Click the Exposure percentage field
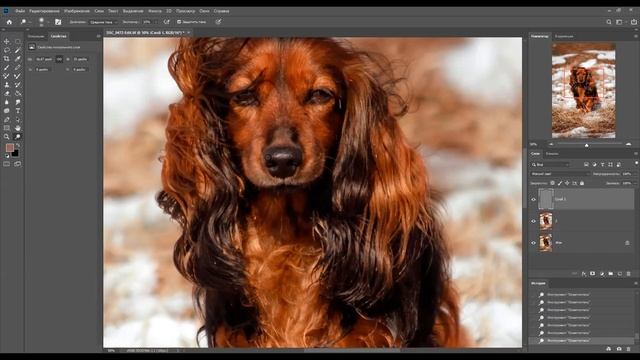The image size is (640, 360). click(147, 22)
